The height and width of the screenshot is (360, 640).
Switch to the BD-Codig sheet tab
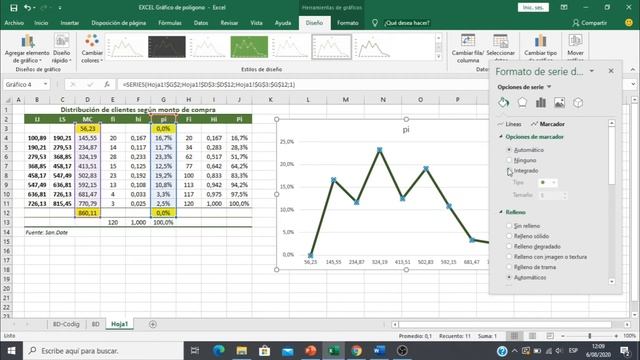click(x=66, y=324)
